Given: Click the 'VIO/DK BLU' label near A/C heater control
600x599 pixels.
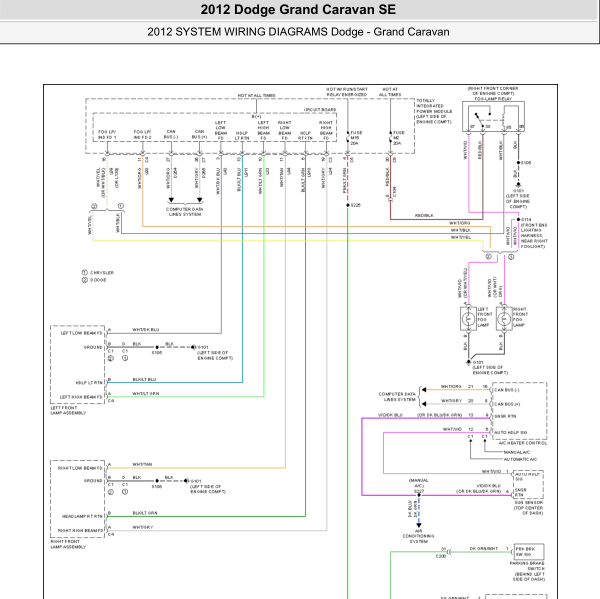Looking at the screenshot, I should pos(390,415).
